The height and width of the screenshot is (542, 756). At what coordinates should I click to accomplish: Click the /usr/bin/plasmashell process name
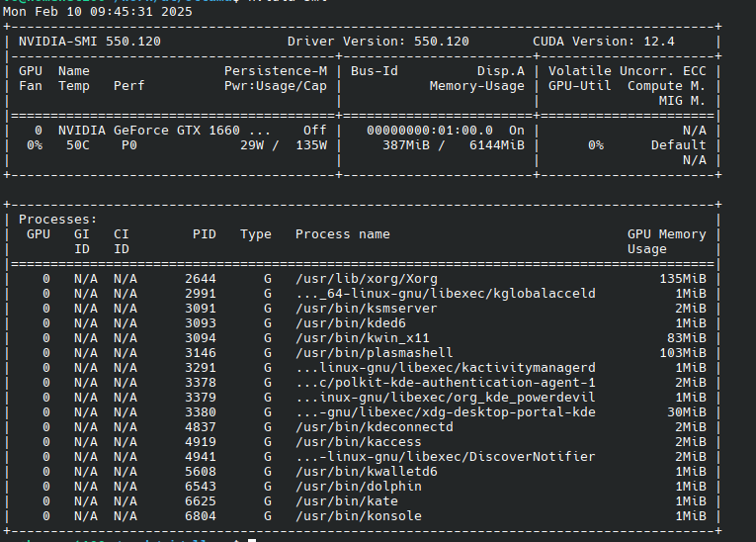coord(375,353)
